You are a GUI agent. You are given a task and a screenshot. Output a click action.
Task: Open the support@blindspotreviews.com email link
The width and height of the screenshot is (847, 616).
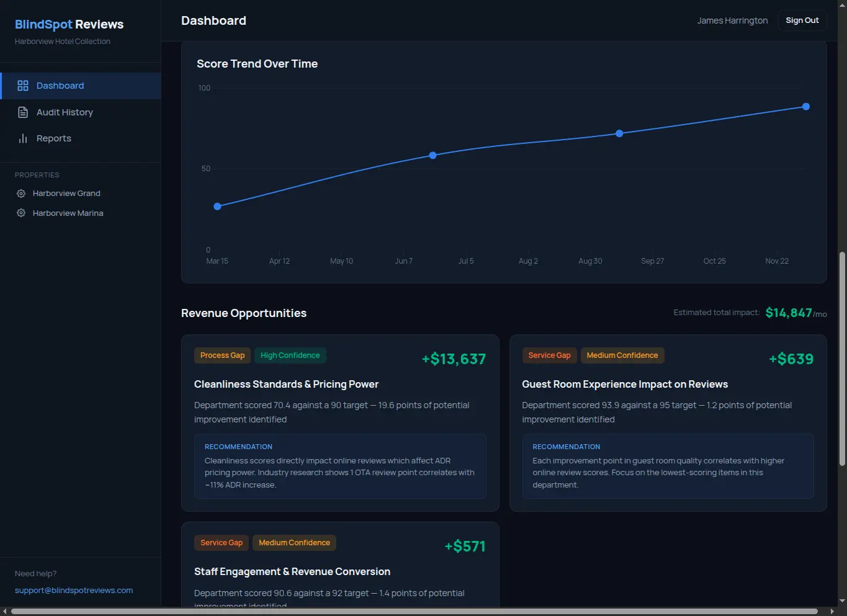pyautogui.click(x=73, y=590)
